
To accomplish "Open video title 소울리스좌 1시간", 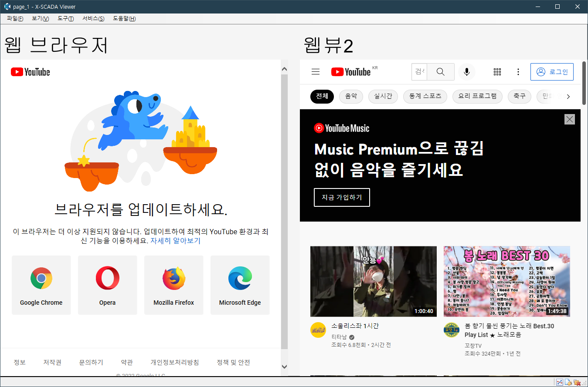I will click(x=355, y=326).
